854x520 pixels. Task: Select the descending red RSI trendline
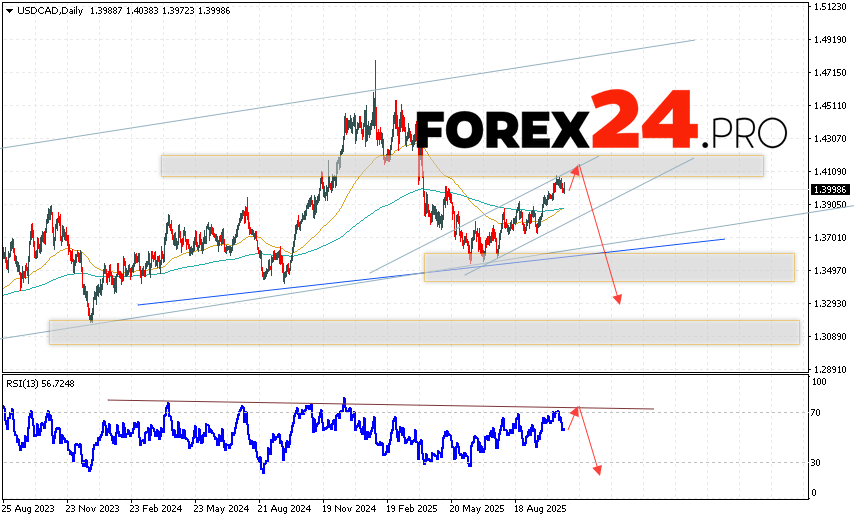[x=380, y=404]
